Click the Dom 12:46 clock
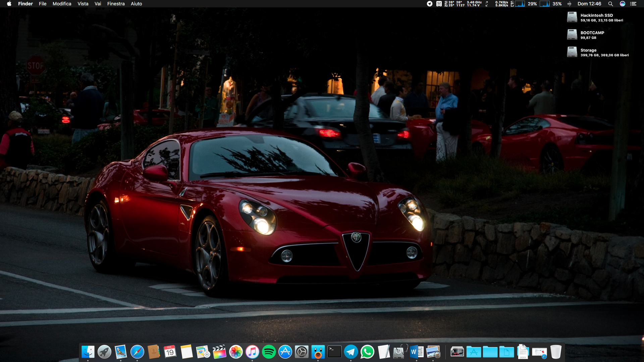The image size is (644, 362). coord(589,4)
